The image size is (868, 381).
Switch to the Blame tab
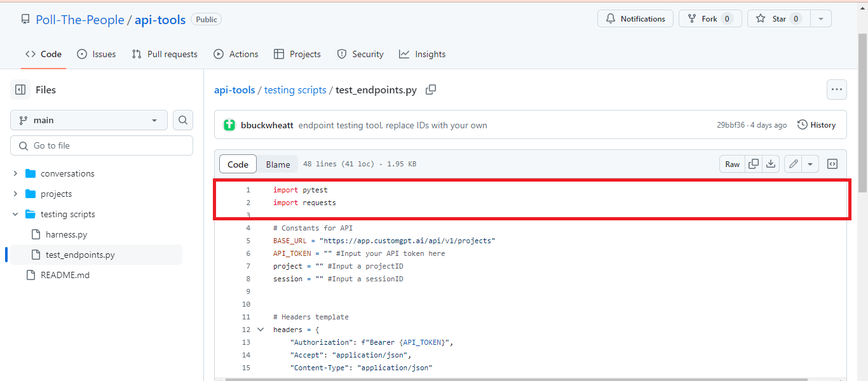click(x=278, y=163)
